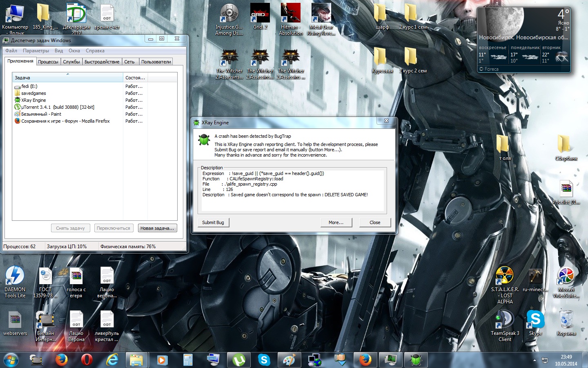Open the Параметры menu in Task Manager

pyautogui.click(x=36, y=51)
